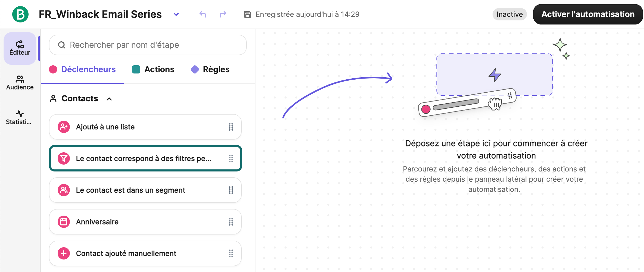Click the Activer l'automatisation button
The height and width of the screenshot is (272, 644).
coord(588,14)
